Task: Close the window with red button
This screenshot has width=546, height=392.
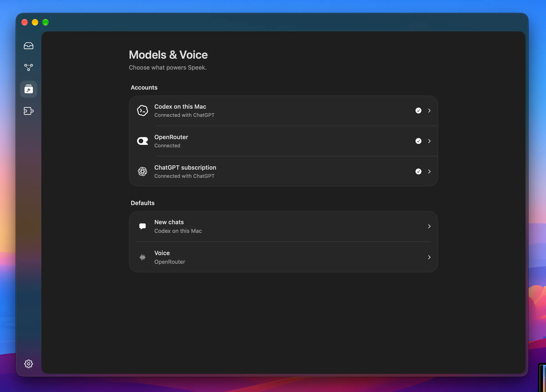Action: [25, 22]
